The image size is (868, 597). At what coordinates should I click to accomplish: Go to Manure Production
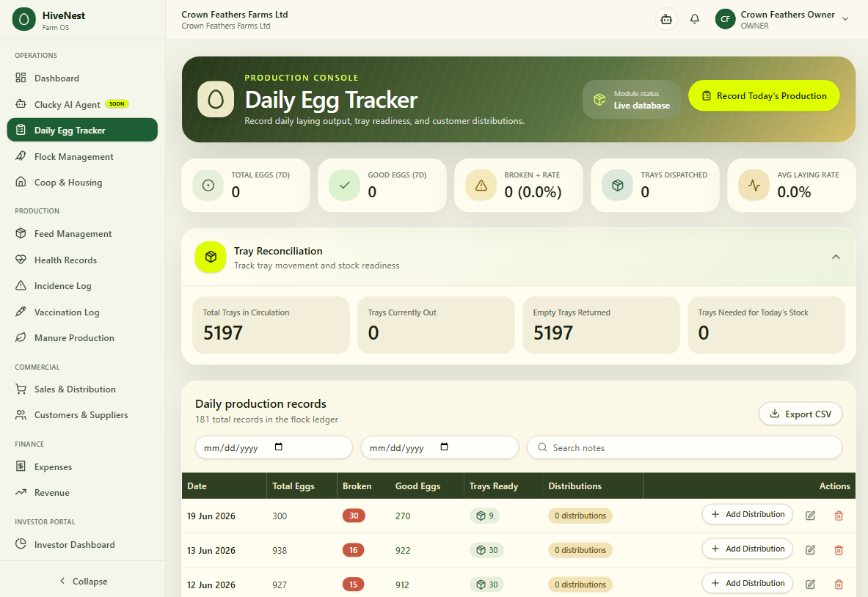tap(82, 337)
